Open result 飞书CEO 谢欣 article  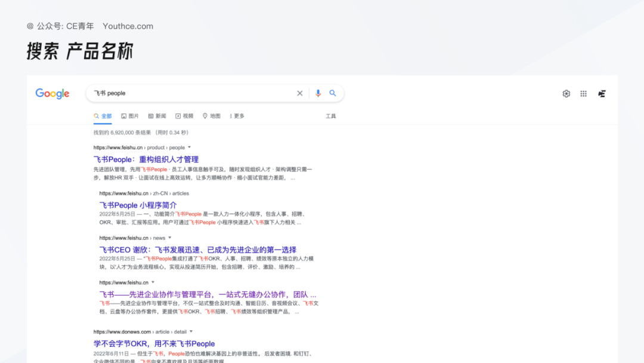click(197, 250)
